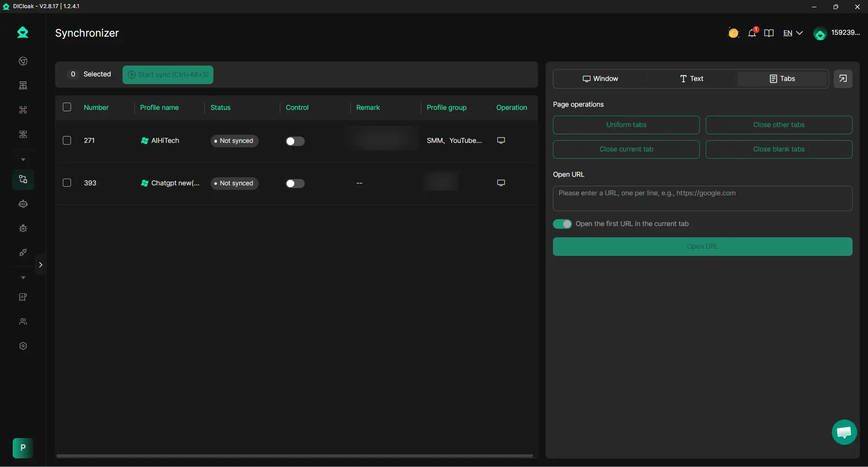Open the EN language dropdown
Viewport: 868px width, 467px height.
tap(793, 33)
